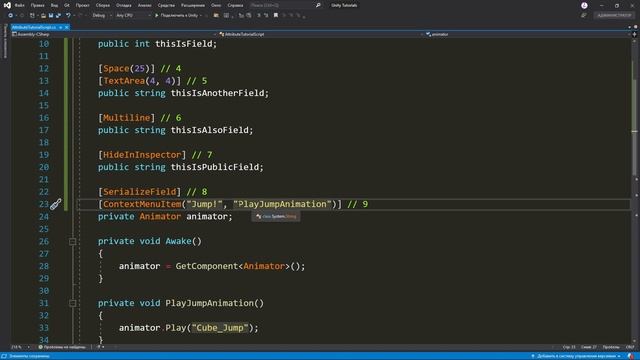Click 'thisIsAlsoField' on line 17
The height and width of the screenshot is (360, 640).
click(209, 130)
